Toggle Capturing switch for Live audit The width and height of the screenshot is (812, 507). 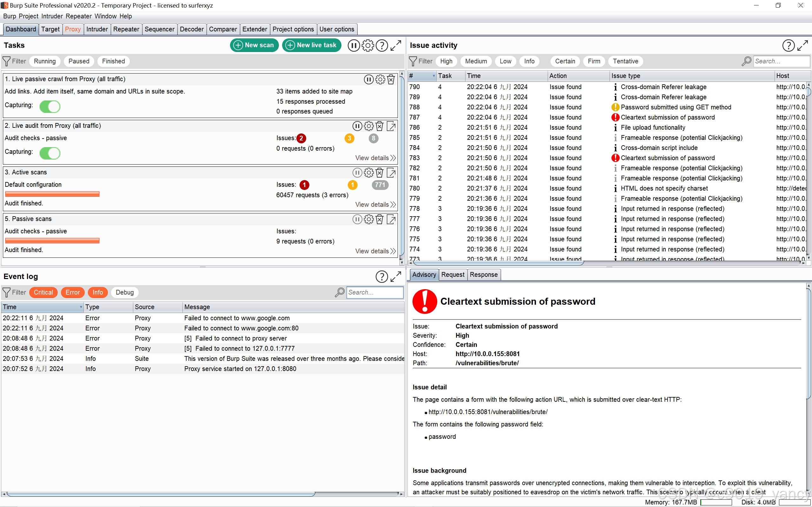coord(50,153)
